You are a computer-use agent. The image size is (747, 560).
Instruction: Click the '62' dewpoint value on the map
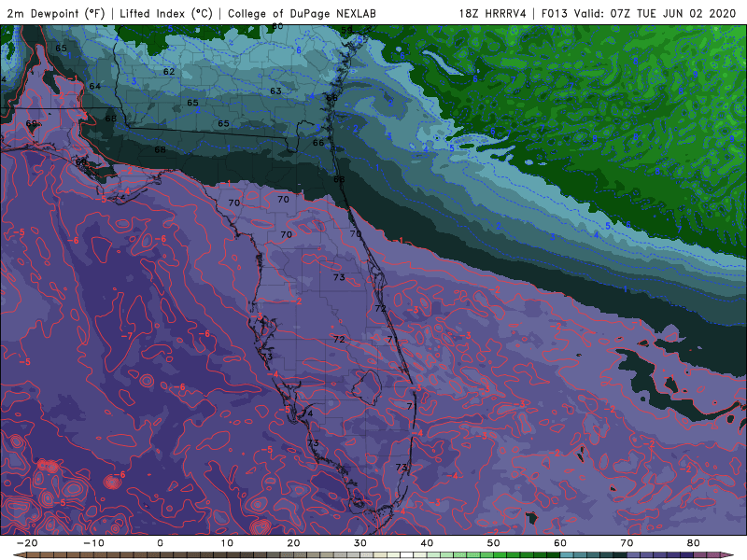[x=169, y=72]
